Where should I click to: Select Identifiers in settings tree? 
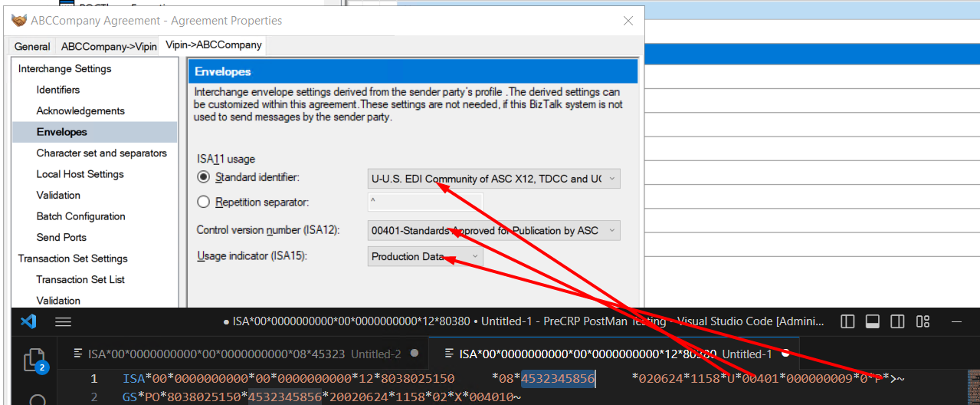tap(58, 90)
